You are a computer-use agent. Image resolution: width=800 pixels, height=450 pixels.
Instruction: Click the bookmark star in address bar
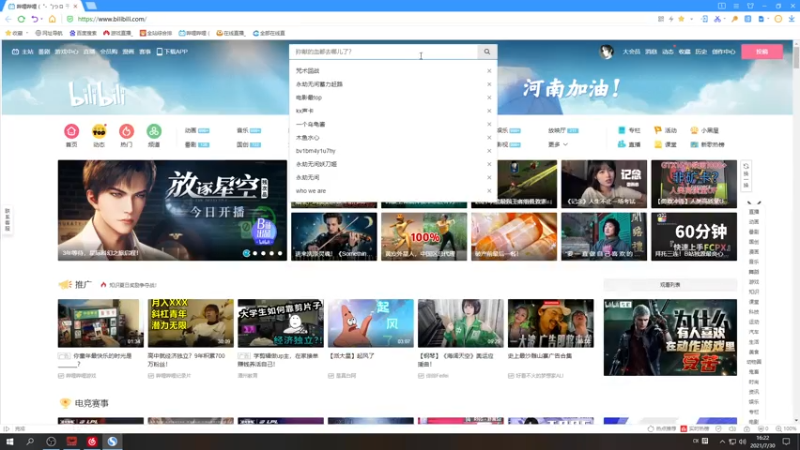(681, 19)
